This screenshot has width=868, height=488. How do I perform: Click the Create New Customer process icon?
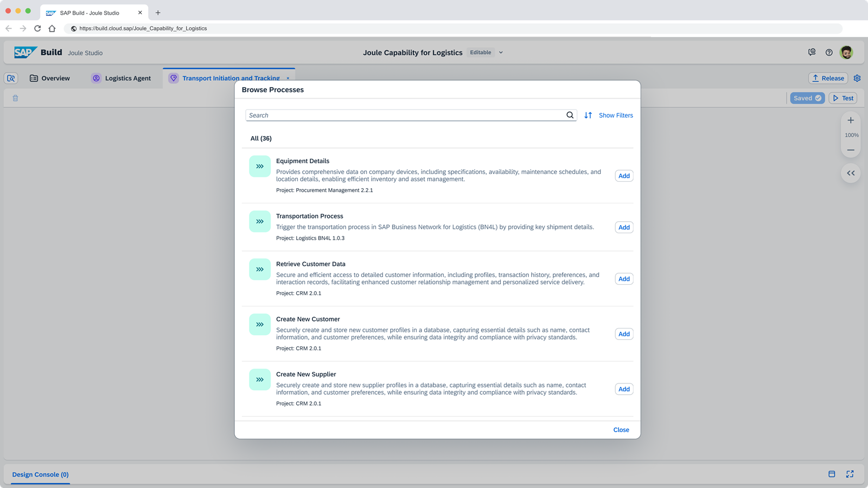pyautogui.click(x=260, y=324)
